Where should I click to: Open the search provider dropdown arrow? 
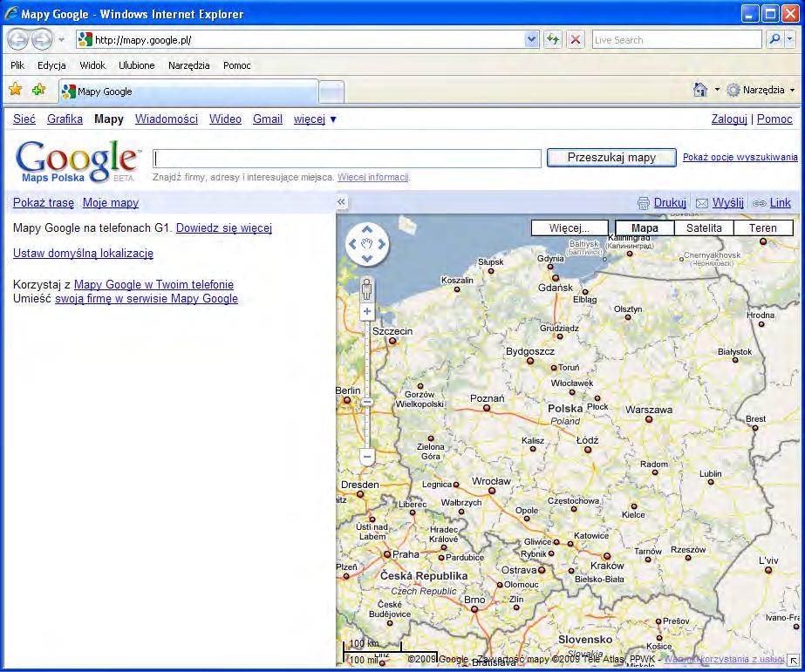[790, 39]
